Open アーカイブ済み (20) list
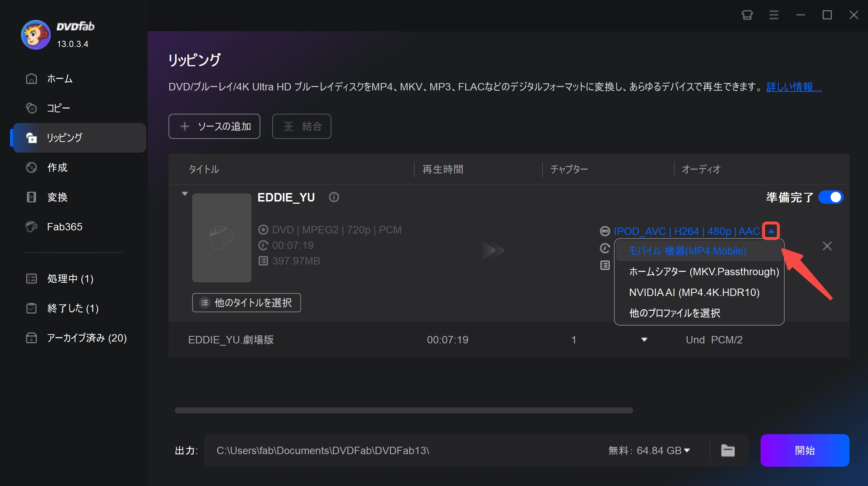868x486 pixels. click(x=79, y=338)
